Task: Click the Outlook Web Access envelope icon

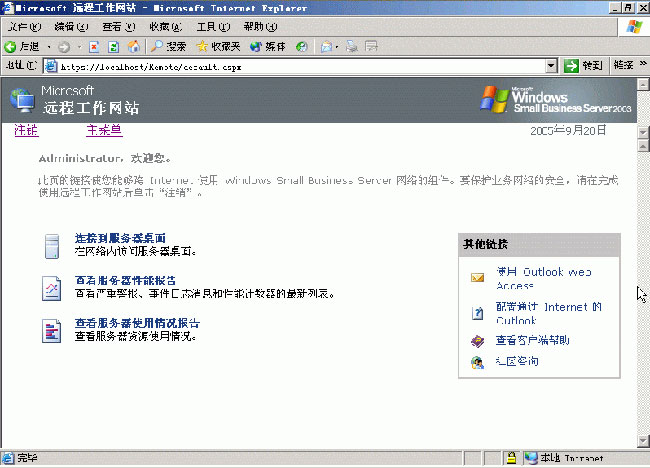Action: [478, 277]
